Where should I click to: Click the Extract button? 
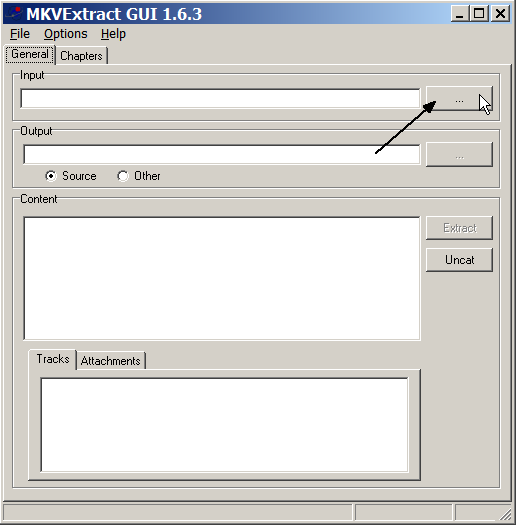click(459, 228)
